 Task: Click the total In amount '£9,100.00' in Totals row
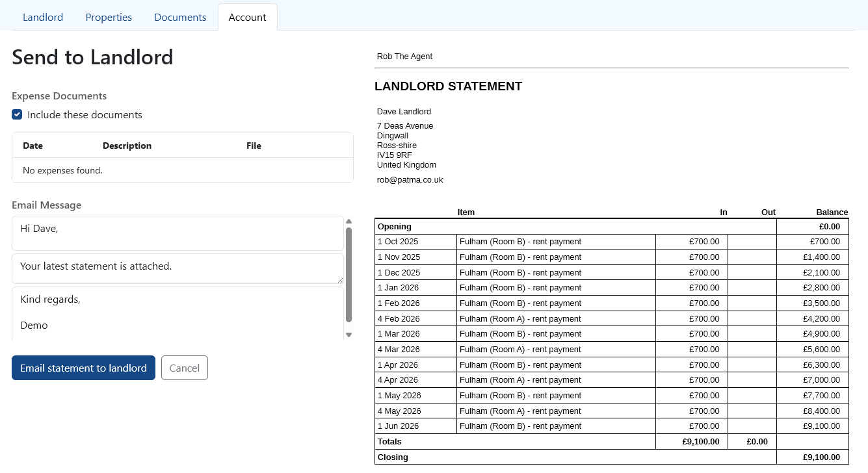pyautogui.click(x=701, y=442)
